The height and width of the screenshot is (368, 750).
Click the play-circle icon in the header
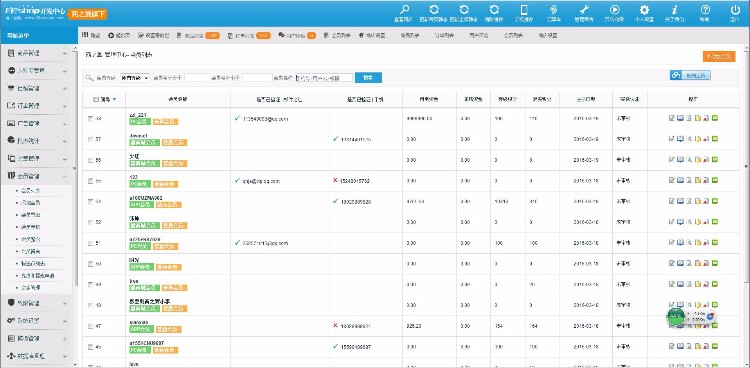click(x=615, y=10)
